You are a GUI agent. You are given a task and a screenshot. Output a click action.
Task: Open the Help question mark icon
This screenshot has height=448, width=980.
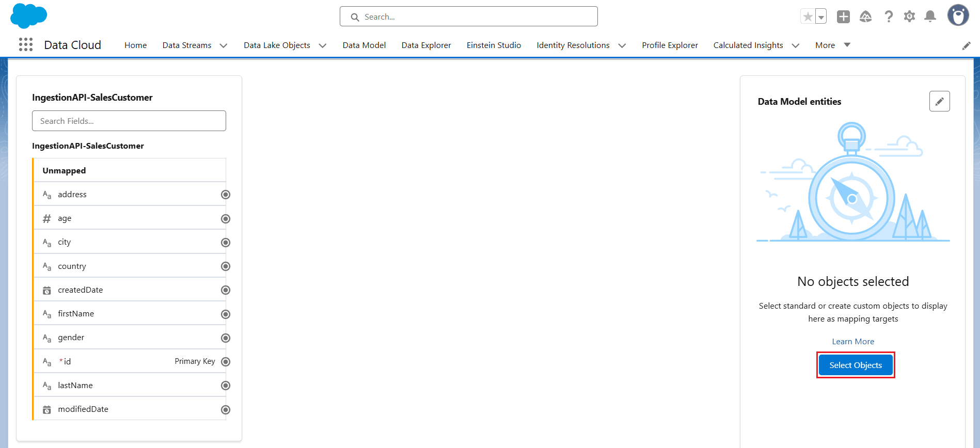click(888, 17)
